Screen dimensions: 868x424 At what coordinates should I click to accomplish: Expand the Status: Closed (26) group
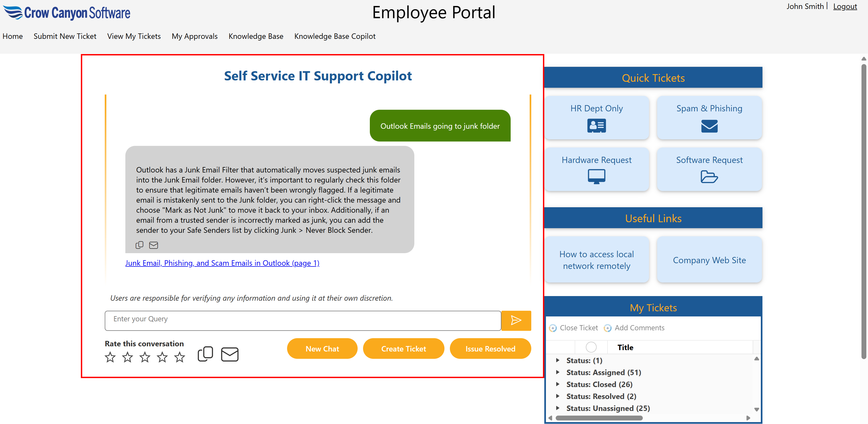[558, 384]
